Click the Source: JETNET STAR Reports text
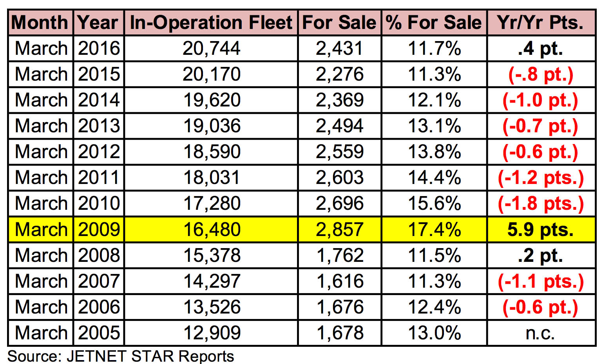 [121, 356]
